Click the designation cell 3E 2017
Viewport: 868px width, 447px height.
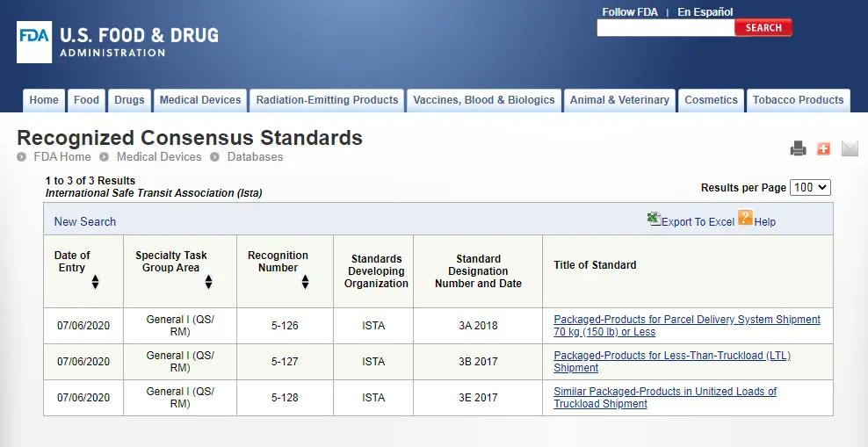point(478,398)
